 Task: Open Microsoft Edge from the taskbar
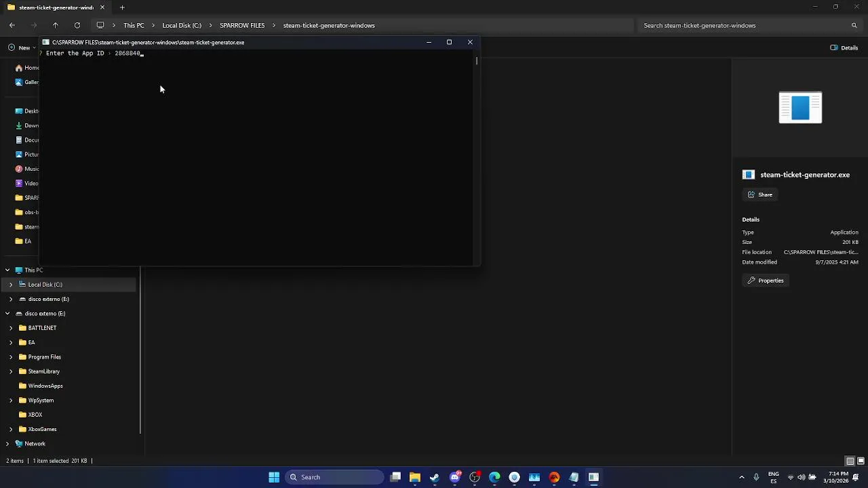pyautogui.click(x=494, y=477)
